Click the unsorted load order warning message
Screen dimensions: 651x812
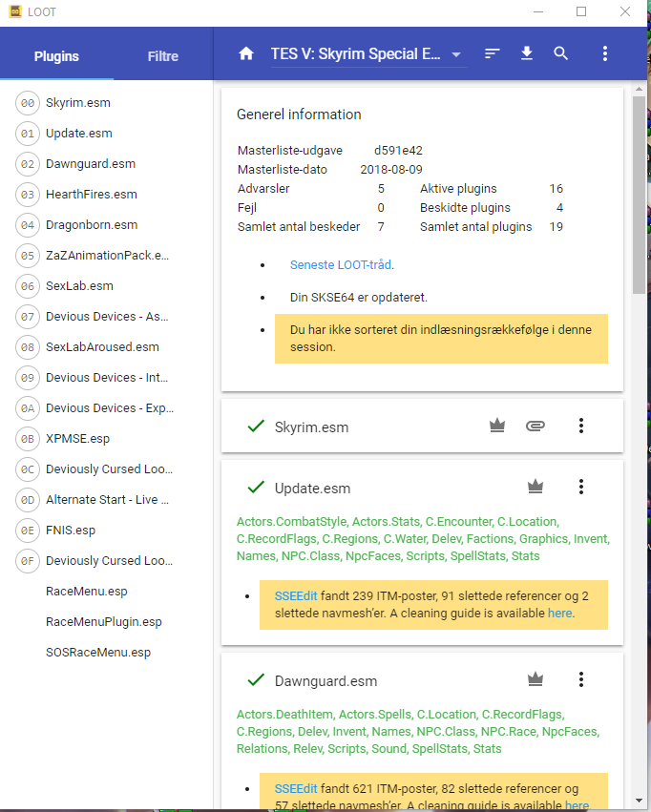point(441,339)
